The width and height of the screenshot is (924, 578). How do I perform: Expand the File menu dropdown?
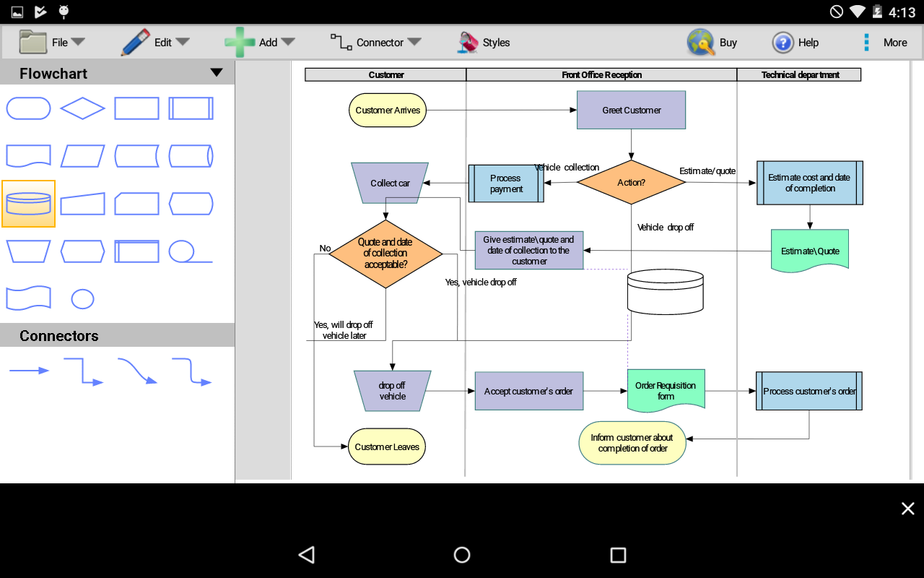[77, 42]
